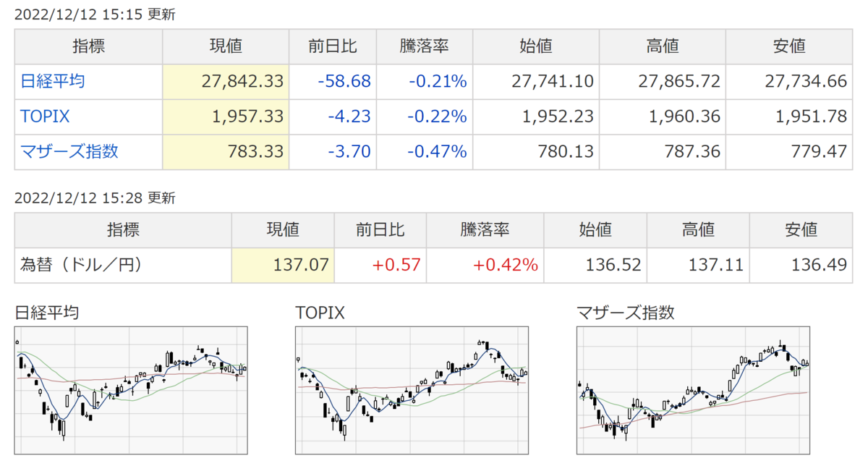Screen dimensions: 868x466
Task: Click the 高値 header in the top table
Action: click(x=663, y=47)
